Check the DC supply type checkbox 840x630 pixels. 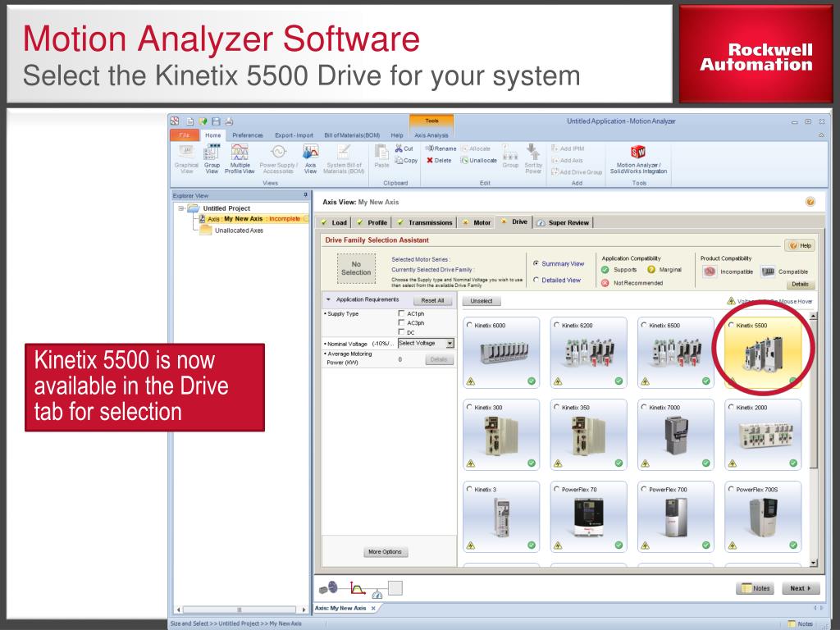click(401, 332)
